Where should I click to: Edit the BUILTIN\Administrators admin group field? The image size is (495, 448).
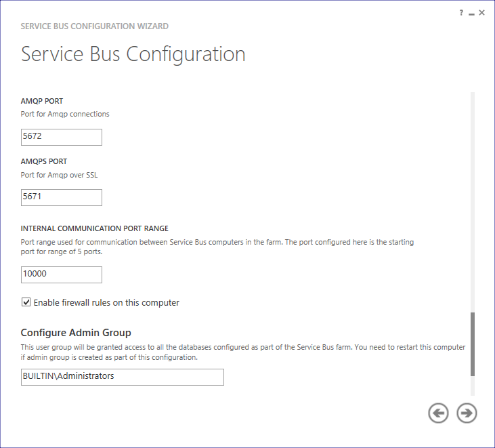pos(123,377)
